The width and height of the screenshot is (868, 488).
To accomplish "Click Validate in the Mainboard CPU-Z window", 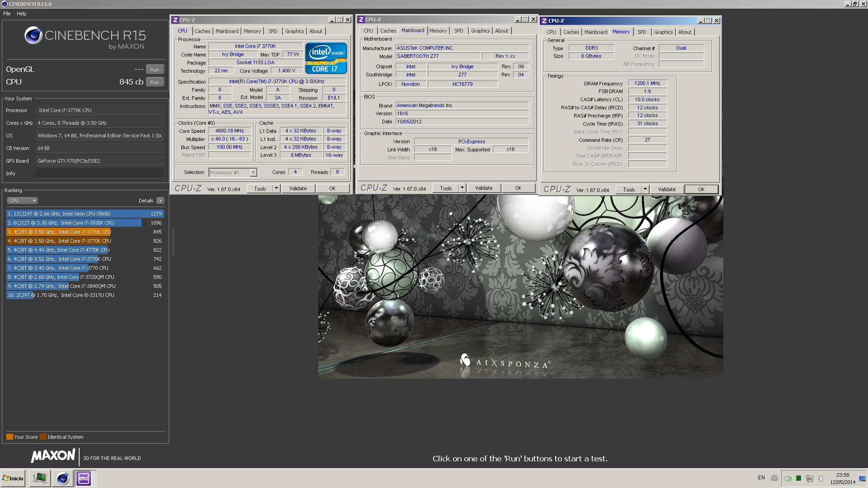I will click(x=484, y=188).
